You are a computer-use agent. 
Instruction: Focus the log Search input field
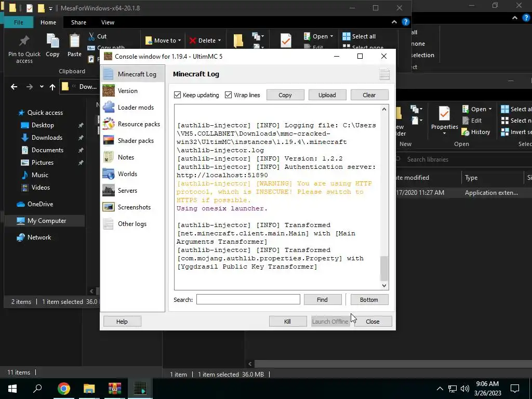pos(248,299)
